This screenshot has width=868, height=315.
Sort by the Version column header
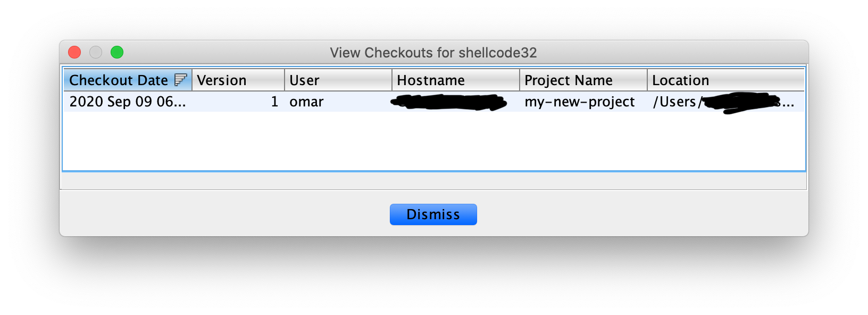238,80
